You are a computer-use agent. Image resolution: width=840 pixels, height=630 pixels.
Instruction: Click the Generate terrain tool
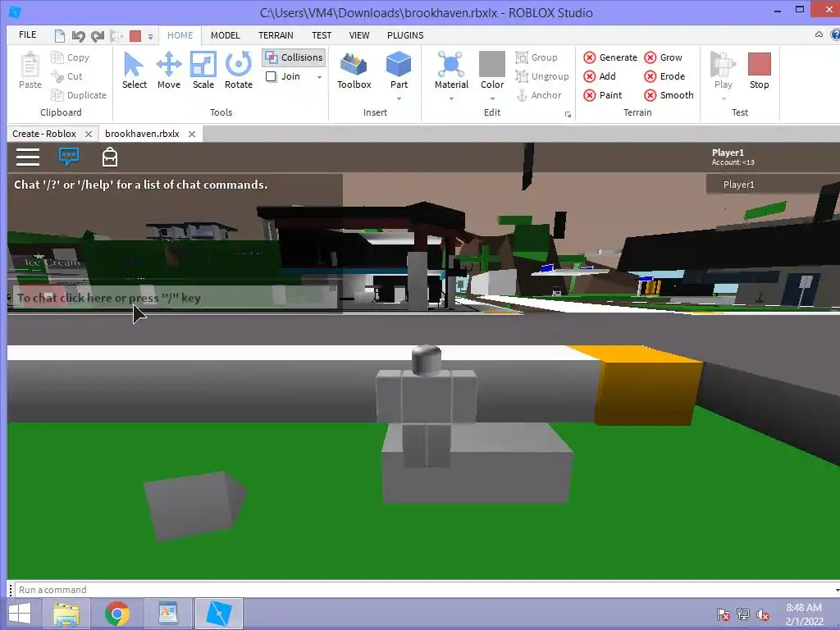click(x=610, y=57)
